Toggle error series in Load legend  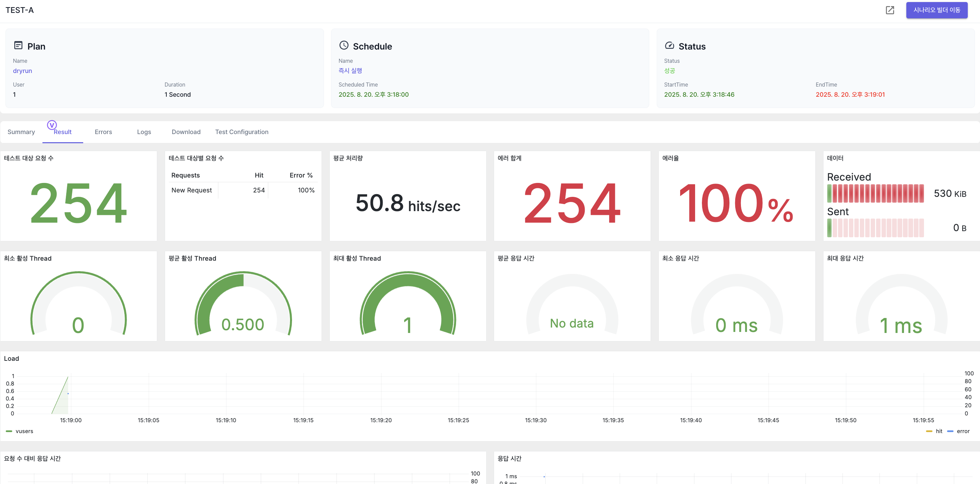point(963,431)
